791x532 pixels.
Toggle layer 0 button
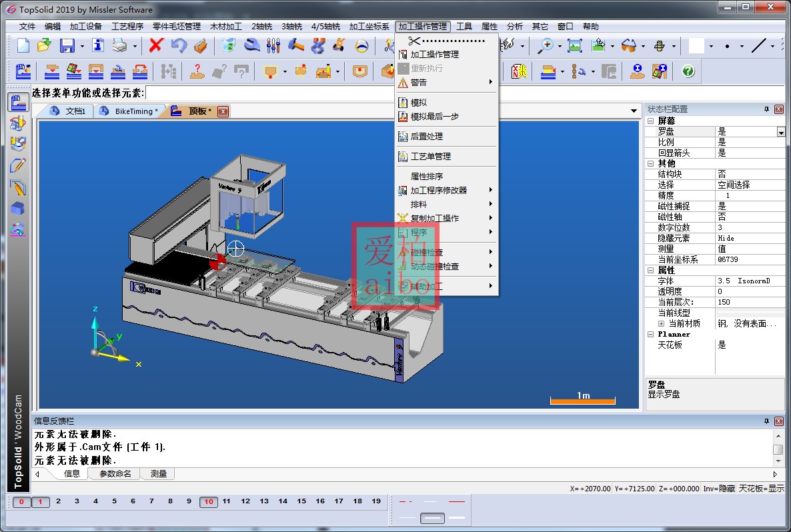(21, 502)
